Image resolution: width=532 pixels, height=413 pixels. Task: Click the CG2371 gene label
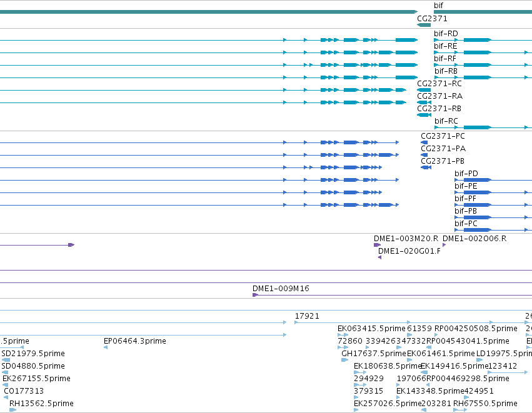432,19
